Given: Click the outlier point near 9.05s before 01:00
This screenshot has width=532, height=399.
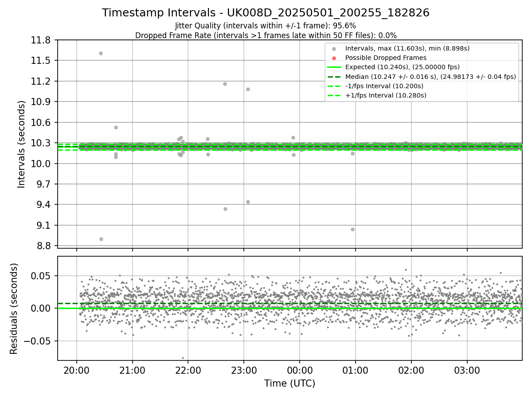Looking at the screenshot, I should [352, 229].
